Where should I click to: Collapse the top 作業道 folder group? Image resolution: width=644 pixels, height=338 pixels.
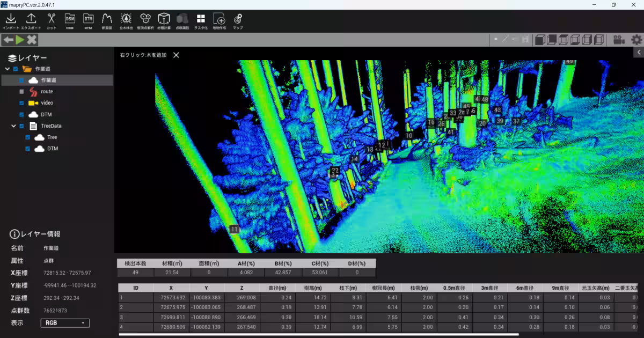pos(8,69)
